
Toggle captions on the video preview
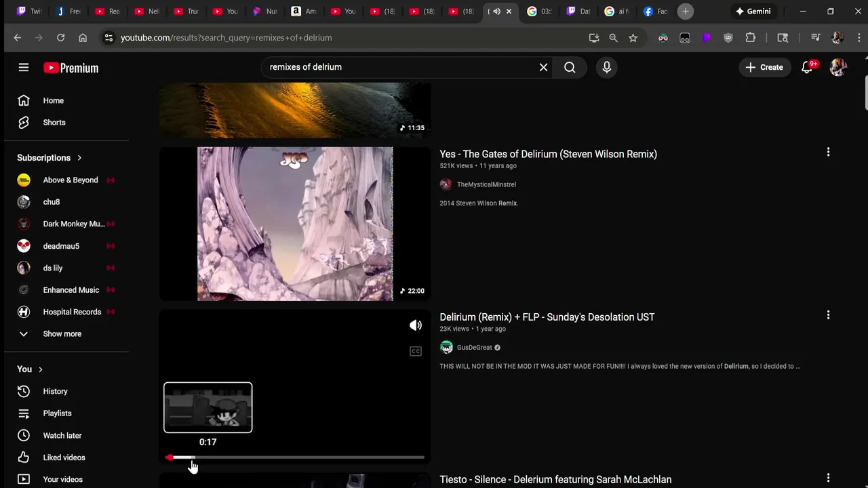(416, 351)
